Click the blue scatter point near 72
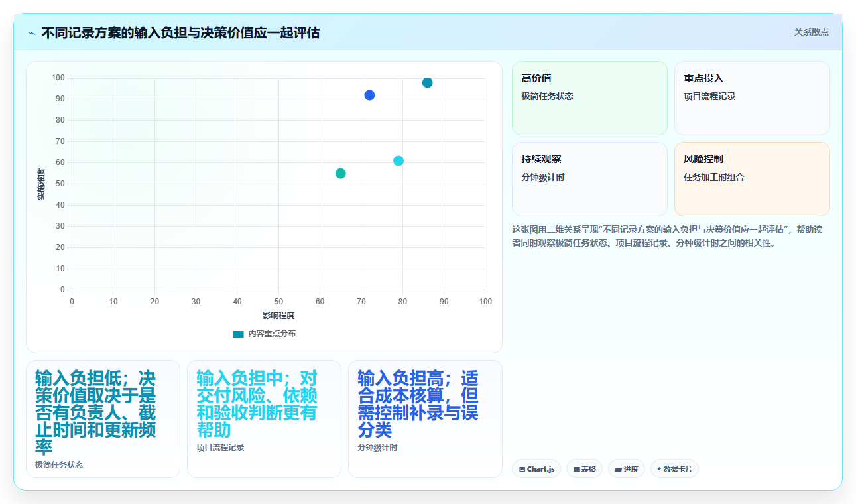The width and height of the screenshot is (856, 504). [x=369, y=95]
